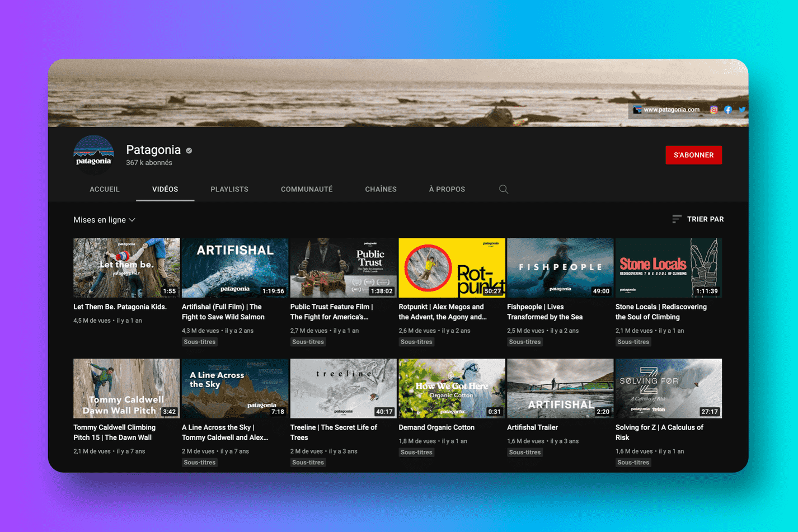Switch to the Accueil tab
This screenshot has width=798, height=532.
pyautogui.click(x=105, y=190)
